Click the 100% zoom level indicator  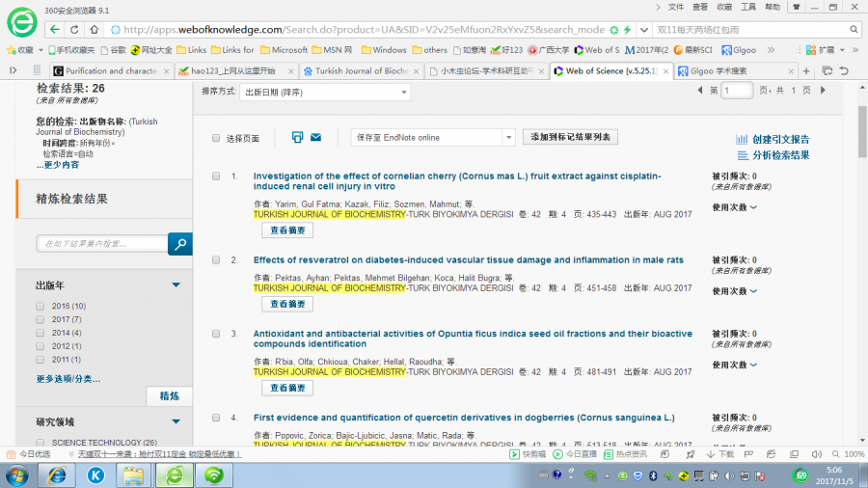click(854, 454)
